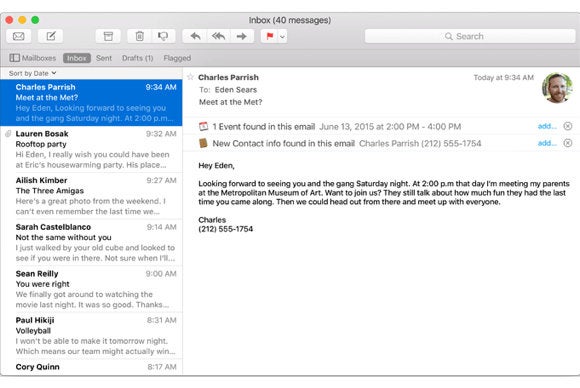
Task: Delete message with trash icon
Action: (x=139, y=36)
